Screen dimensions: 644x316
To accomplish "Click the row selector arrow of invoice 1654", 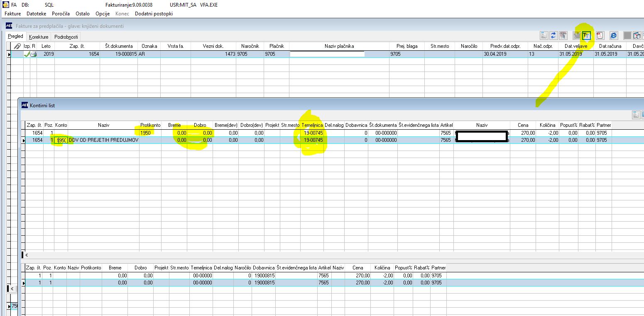I will tap(9, 54).
